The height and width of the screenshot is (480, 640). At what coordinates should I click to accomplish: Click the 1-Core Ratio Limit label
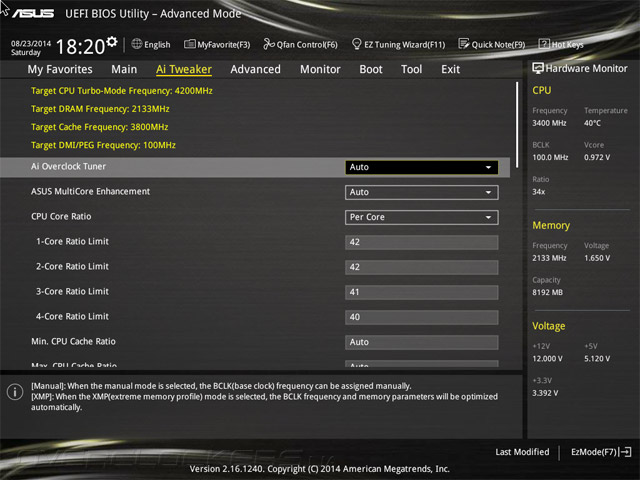click(x=72, y=241)
